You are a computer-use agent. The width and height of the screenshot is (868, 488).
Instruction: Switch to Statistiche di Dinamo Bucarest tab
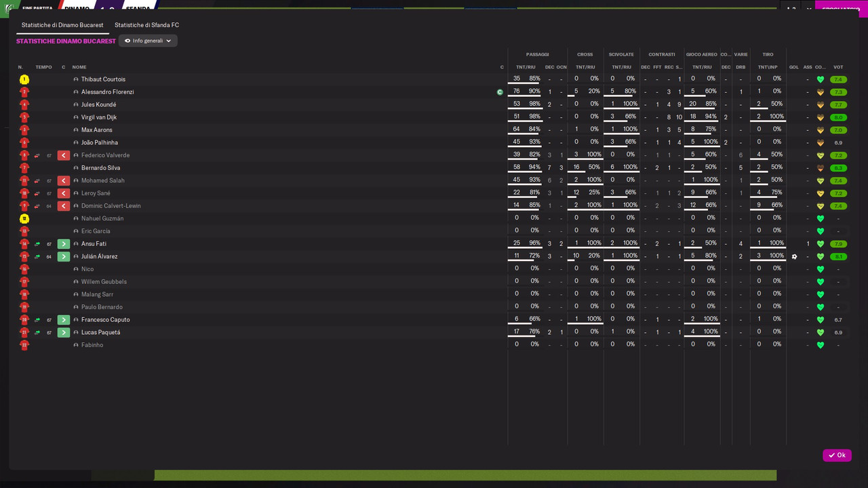(x=62, y=25)
